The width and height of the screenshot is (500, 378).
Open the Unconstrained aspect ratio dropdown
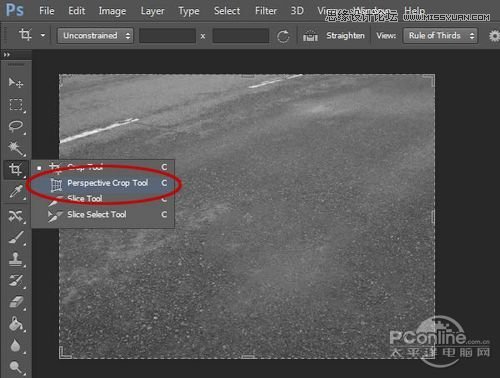click(x=95, y=36)
